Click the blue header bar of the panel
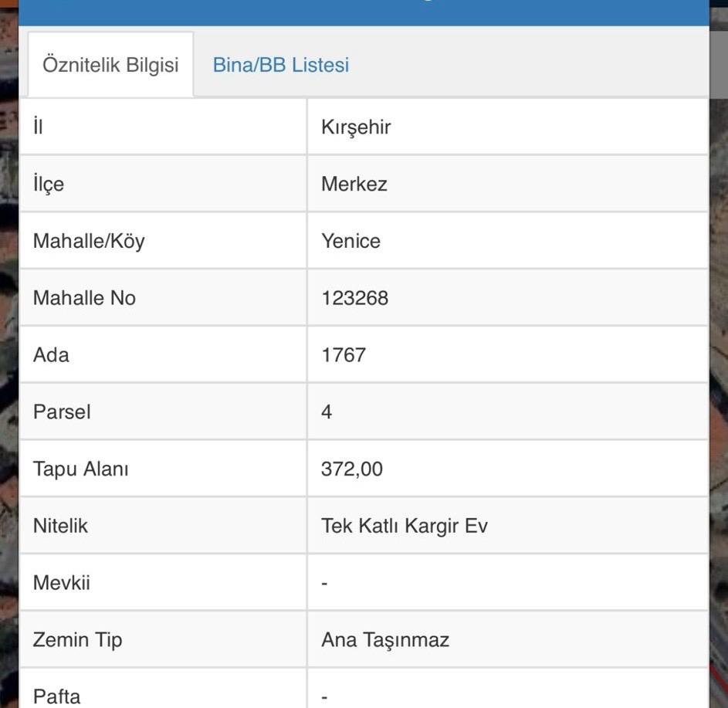This screenshot has width=728, height=708. point(364,12)
